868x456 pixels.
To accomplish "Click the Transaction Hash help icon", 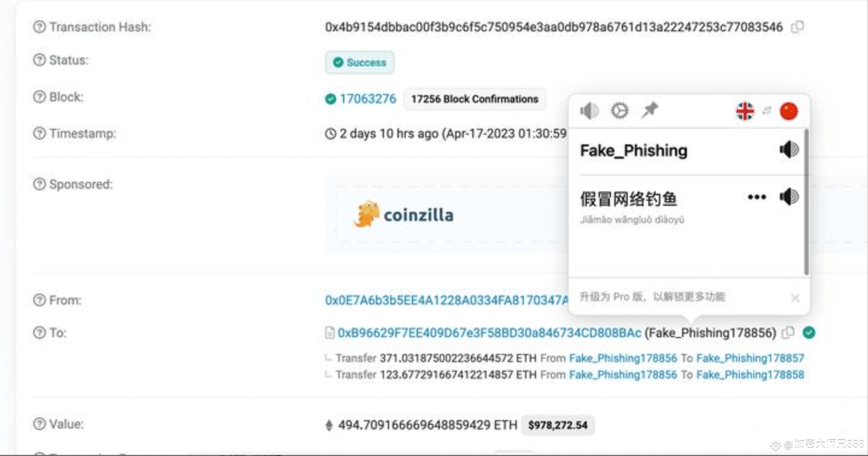I will coord(39,27).
